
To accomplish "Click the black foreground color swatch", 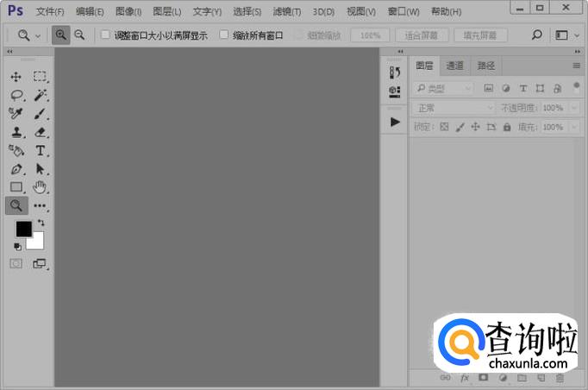I will pyautogui.click(x=23, y=229).
